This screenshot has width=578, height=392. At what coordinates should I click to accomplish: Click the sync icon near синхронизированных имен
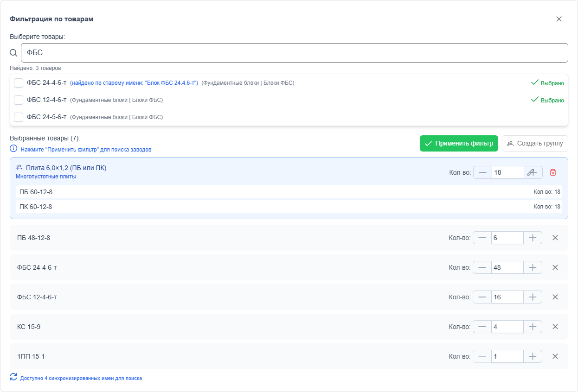coord(13,377)
